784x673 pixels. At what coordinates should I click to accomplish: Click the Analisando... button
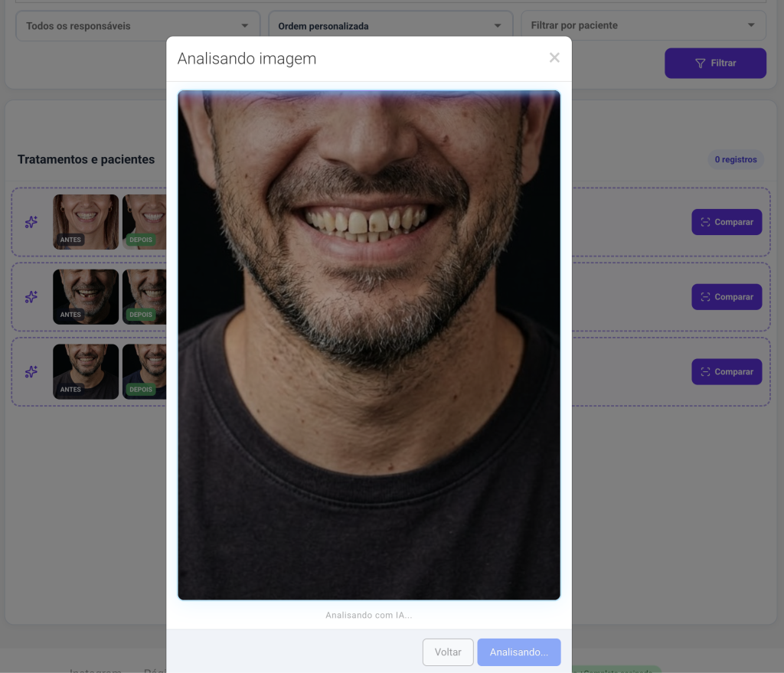coord(518,652)
